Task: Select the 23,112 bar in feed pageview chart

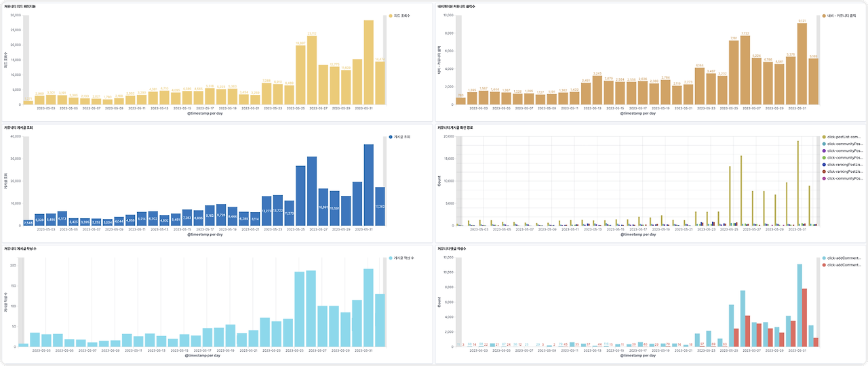Action: pyautogui.click(x=312, y=70)
